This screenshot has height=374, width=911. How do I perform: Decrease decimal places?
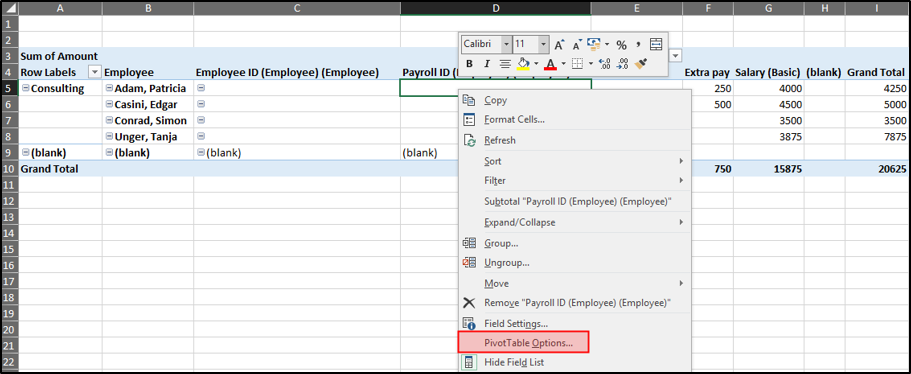point(623,64)
